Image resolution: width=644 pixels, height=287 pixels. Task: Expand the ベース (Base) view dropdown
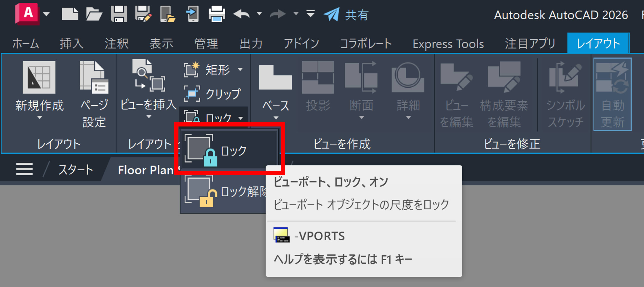click(276, 118)
